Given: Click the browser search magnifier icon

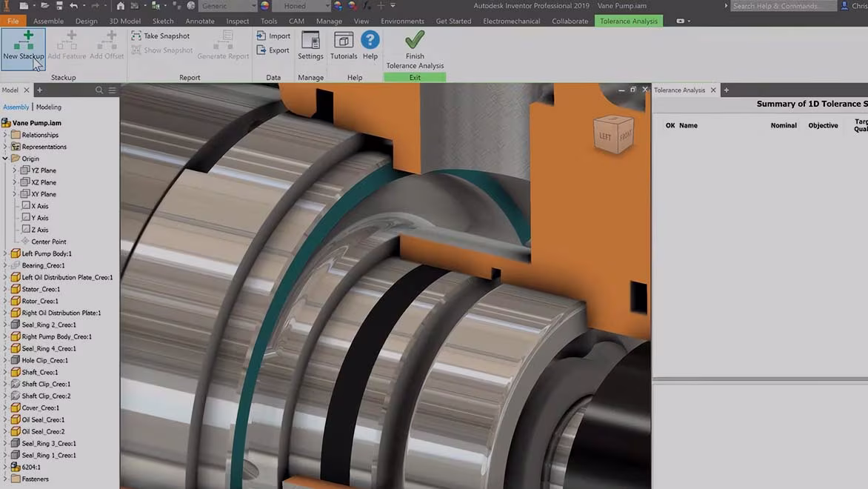Looking at the screenshot, I should pyautogui.click(x=99, y=90).
